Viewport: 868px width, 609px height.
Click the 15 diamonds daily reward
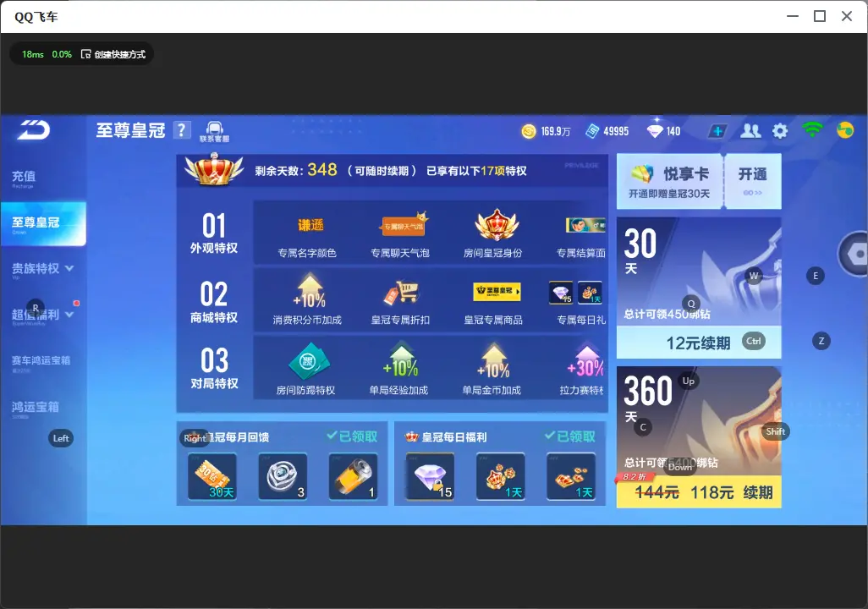[x=430, y=477]
